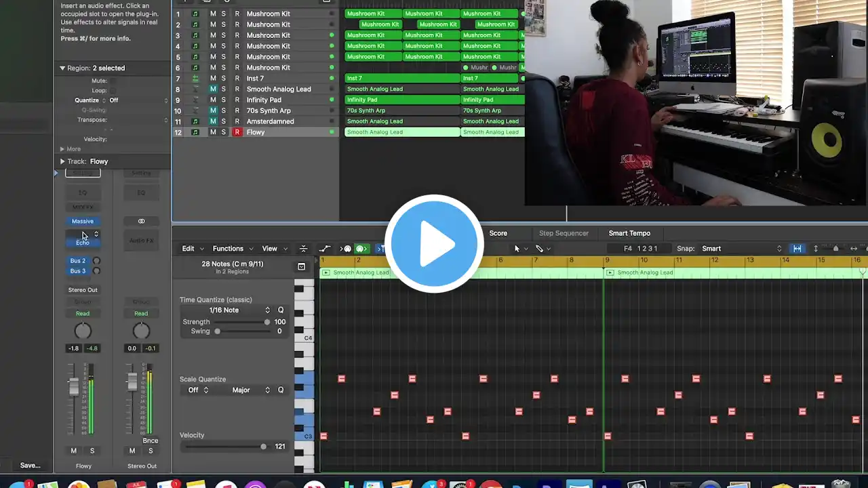Unmute the 70s Synth Arp track

click(213, 110)
